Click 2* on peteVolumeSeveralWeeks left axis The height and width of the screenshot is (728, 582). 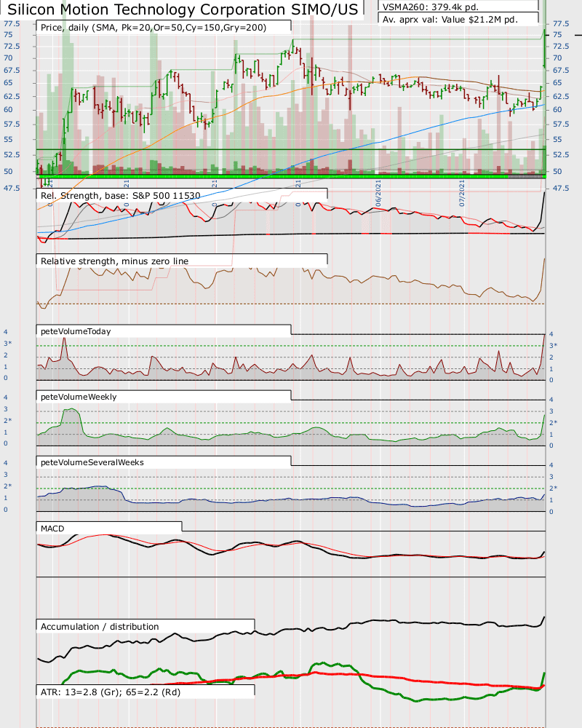pos(8,486)
